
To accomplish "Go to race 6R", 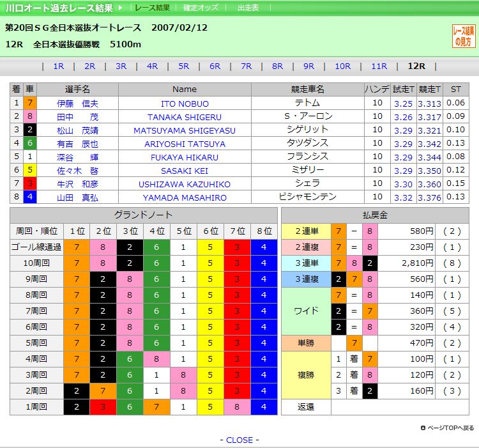I will click(x=215, y=66).
